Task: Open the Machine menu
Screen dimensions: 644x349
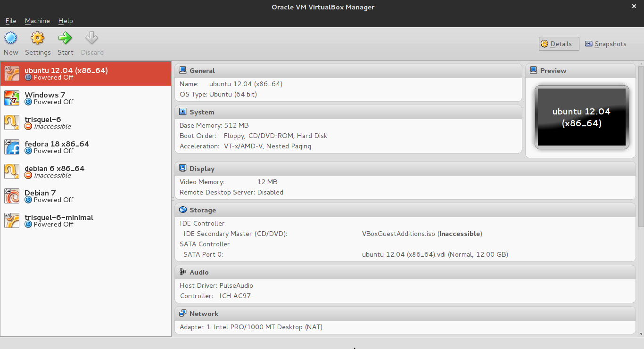Action: pyautogui.click(x=37, y=21)
